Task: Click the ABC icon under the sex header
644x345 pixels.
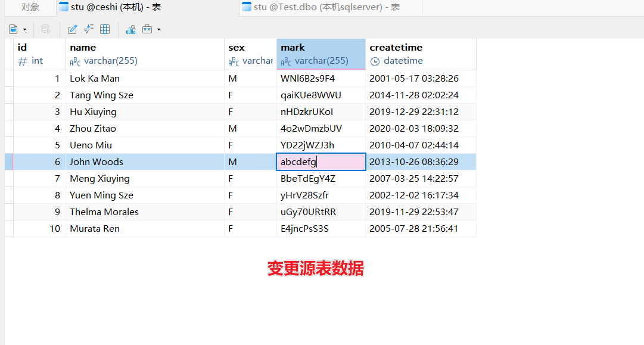Action: (231, 61)
